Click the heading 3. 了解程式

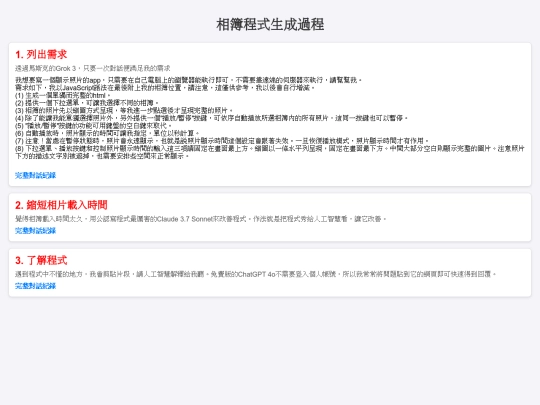point(41,260)
